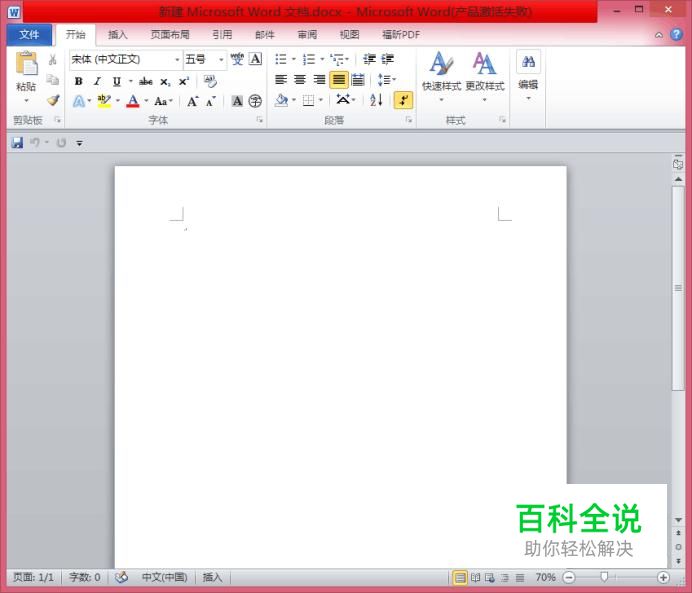Undo last action
This screenshot has width=692, height=593.
pyautogui.click(x=35, y=143)
